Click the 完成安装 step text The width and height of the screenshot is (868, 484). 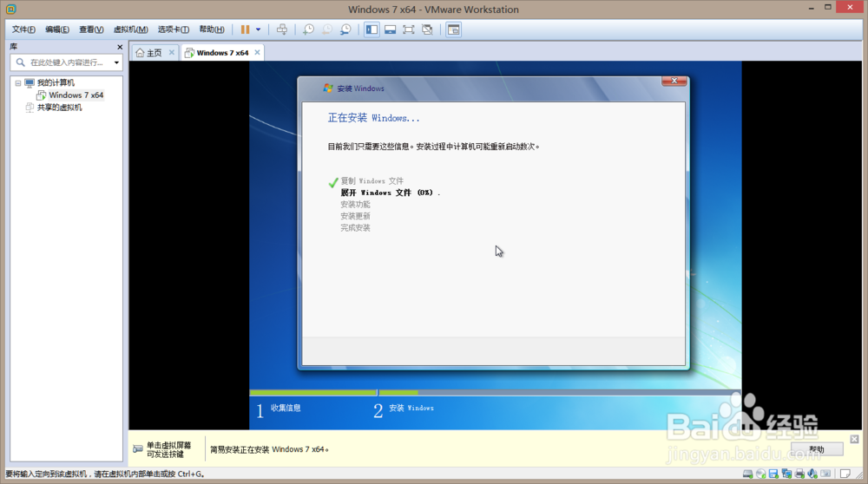point(355,227)
